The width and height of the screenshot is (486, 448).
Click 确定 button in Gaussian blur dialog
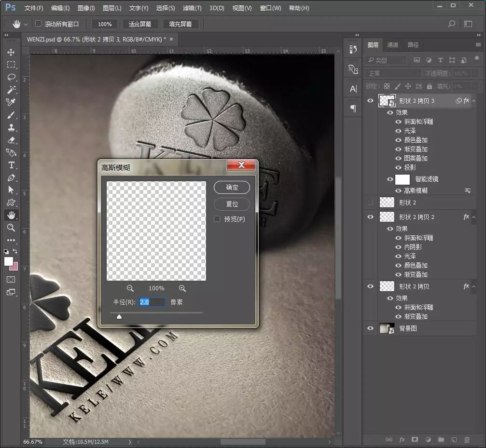pyautogui.click(x=232, y=187)
